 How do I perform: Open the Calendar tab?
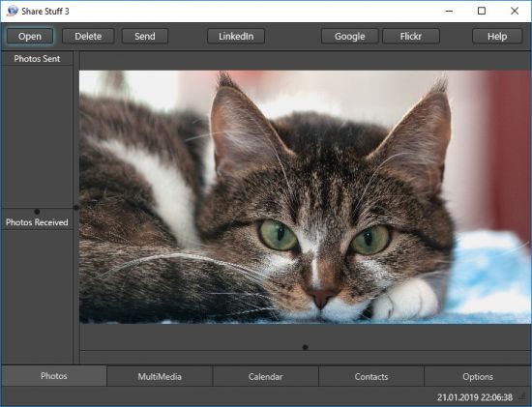[x=266, y=376]
